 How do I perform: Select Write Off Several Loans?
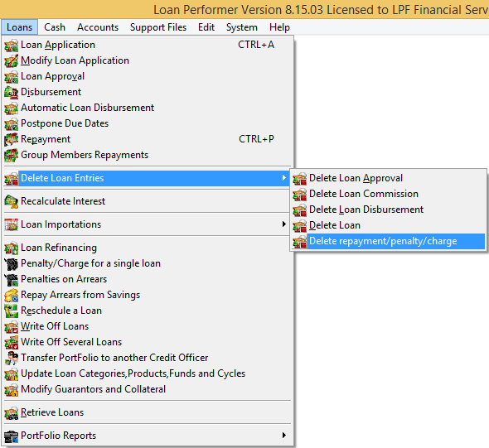(71, 342)
